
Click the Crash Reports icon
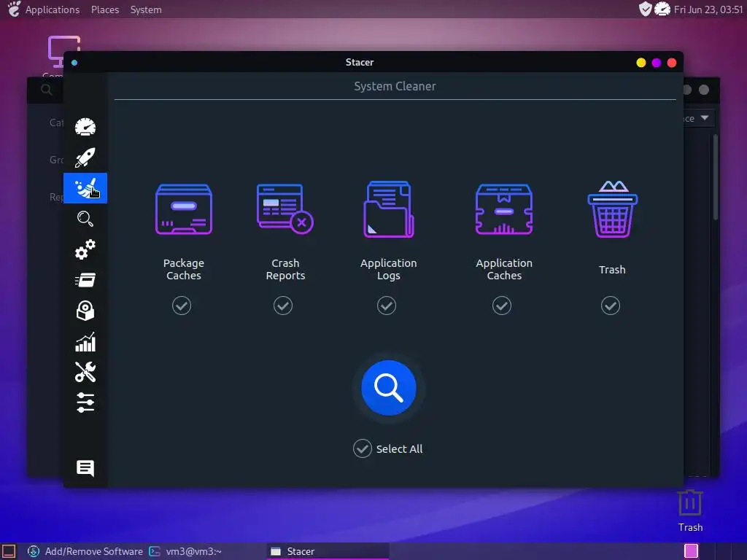coord(285,209)
